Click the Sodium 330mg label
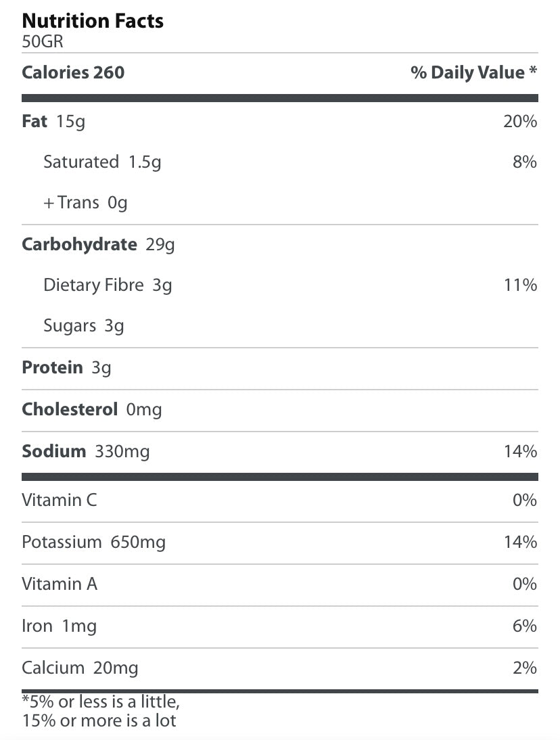 [86, 451]
